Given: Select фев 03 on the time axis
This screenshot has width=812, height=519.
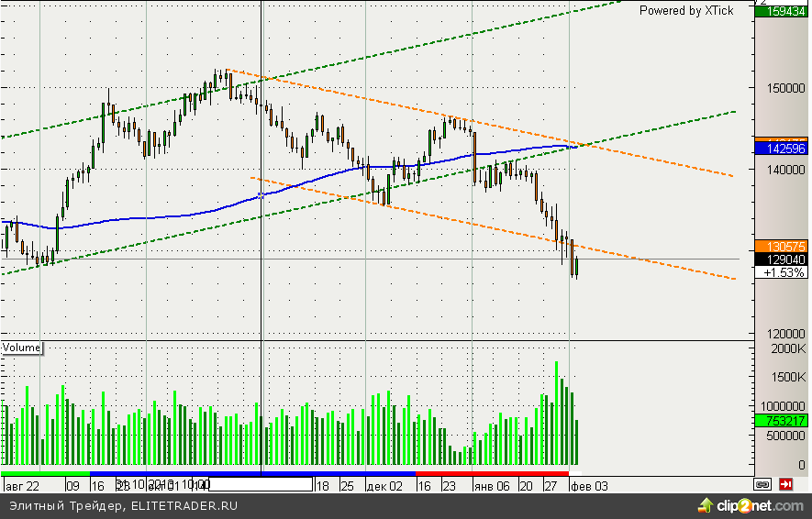Looking at the screenshot, I should [x=588, y=485].
